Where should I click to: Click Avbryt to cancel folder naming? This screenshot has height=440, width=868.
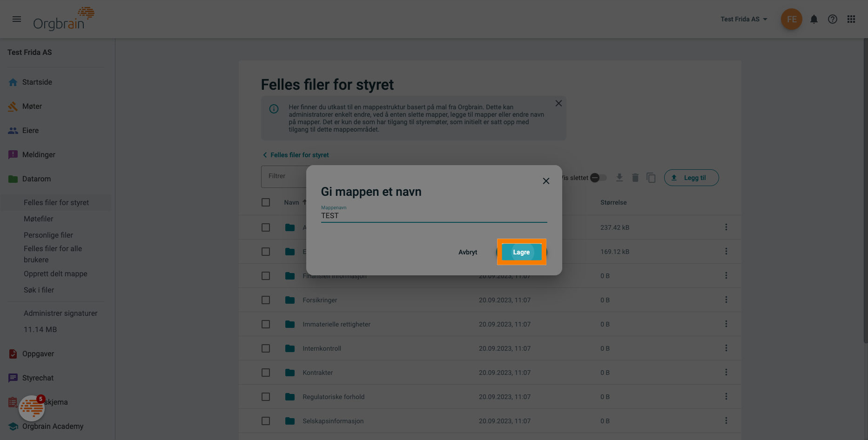[x=468, y=252]
